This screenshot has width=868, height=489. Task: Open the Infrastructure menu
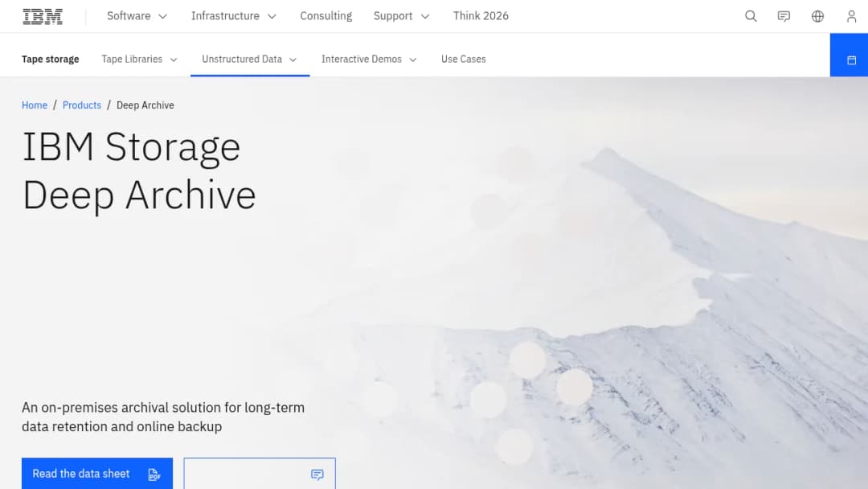pyautogui.click(x=233, y=16)
